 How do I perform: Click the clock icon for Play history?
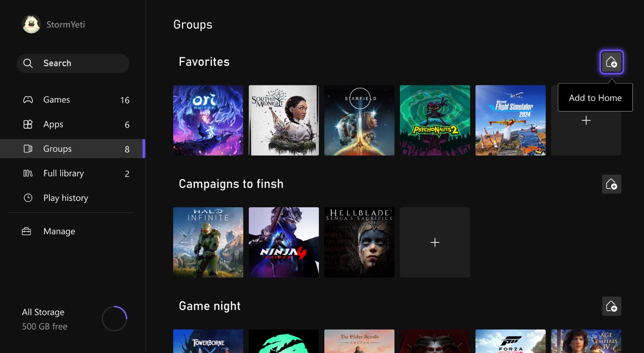pos(28,198)
